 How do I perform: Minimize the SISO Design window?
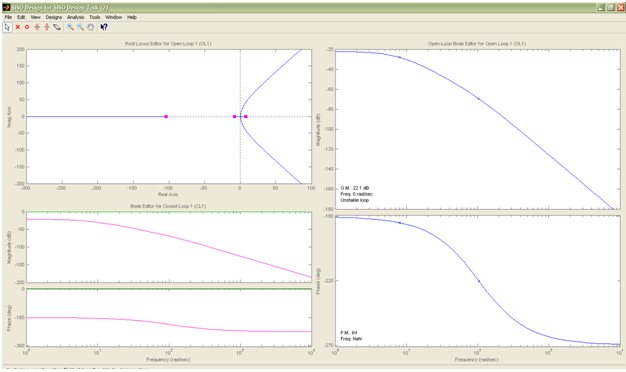pos(601,8)
